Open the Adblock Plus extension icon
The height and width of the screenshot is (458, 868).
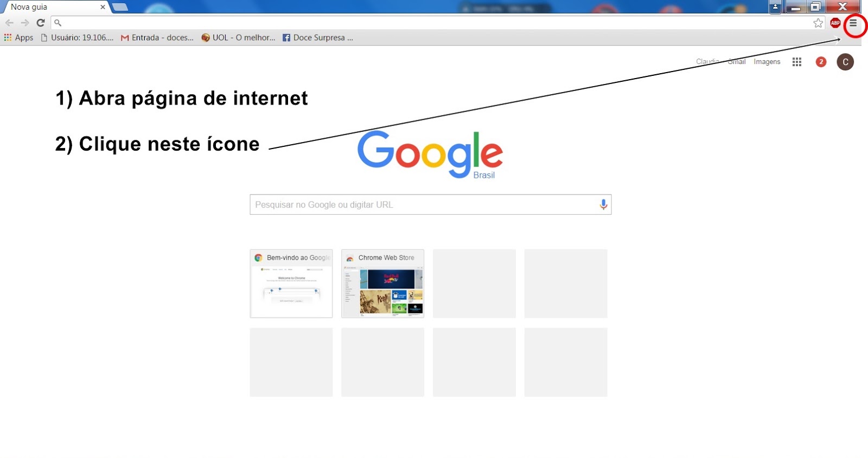coord(835,23)
